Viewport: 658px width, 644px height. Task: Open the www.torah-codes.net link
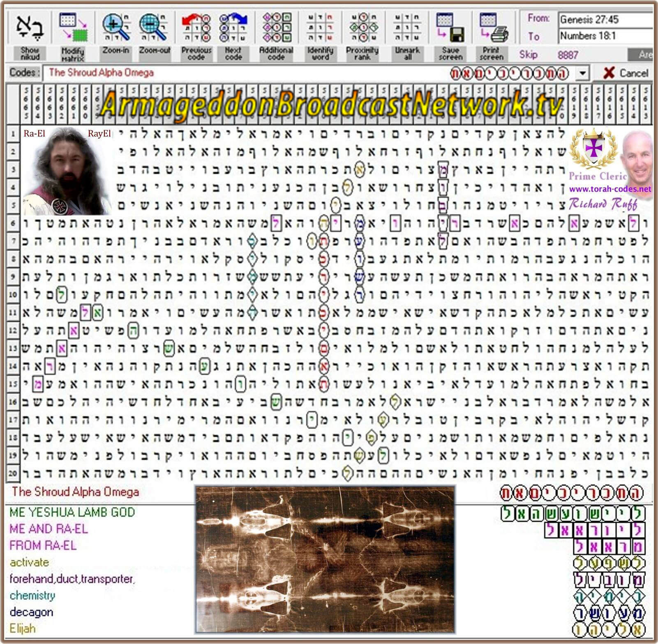pos(610,189)
